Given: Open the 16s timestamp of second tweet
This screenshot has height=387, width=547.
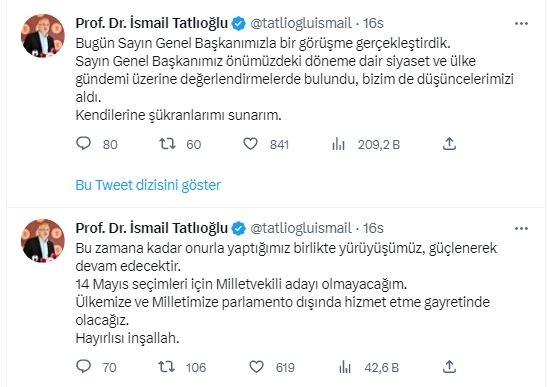Looking at the screenshot, I should coord(373,228).
